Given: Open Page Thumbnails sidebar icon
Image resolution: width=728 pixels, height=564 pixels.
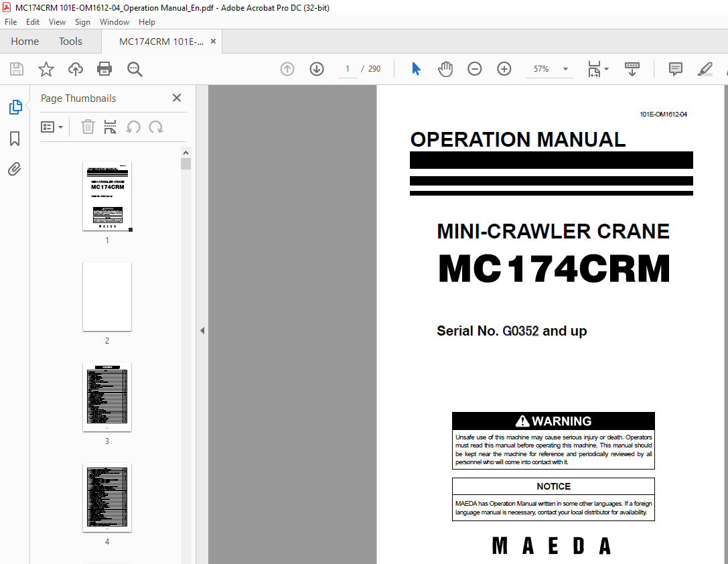Looking at the screenshot, I should (15, 107).
